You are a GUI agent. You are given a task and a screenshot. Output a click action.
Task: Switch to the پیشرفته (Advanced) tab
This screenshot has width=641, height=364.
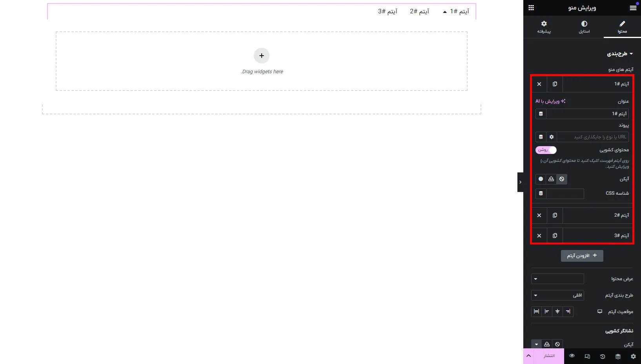tap(544, 27)
